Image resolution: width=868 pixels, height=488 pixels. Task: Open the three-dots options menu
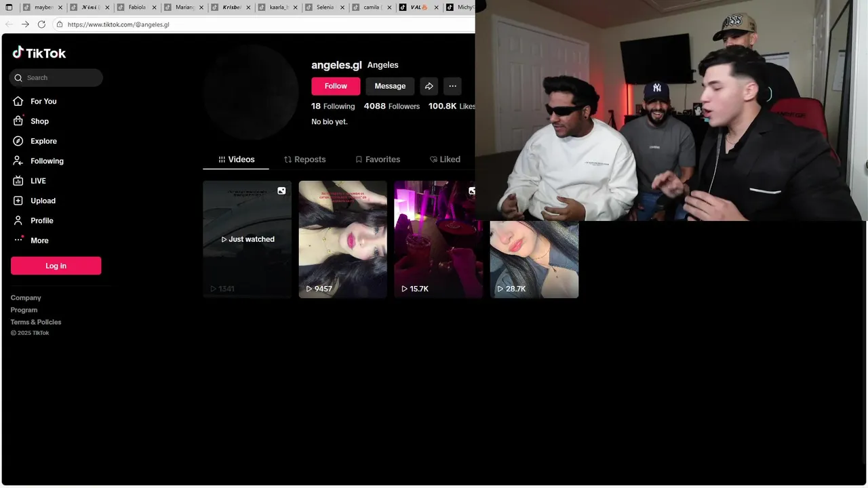(452, 86)
